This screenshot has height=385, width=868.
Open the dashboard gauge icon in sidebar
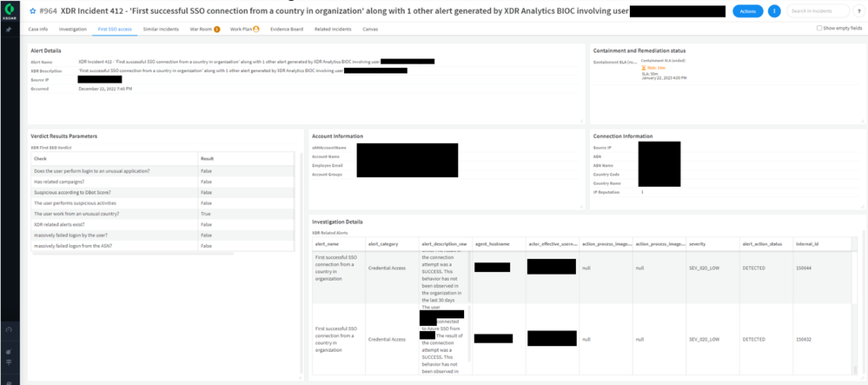pyautogui.click(x=9, y=329)
